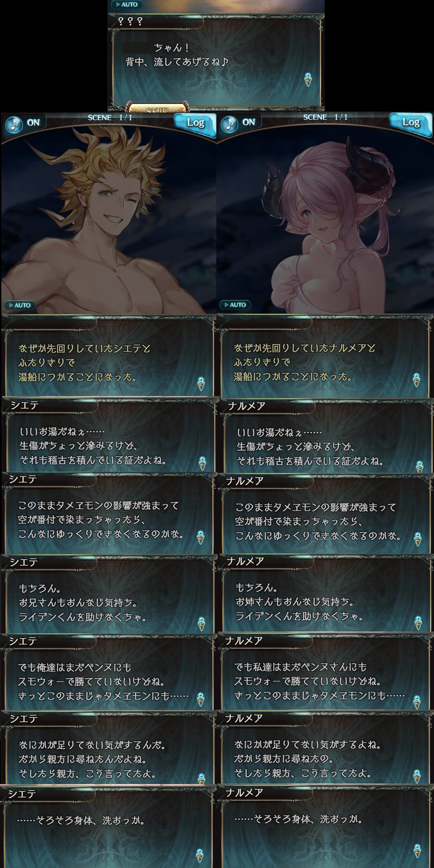Enable AUTO below the Siete portrait
Image resolution: width=434 pixels, height=868 pixels.
(20, 305)
